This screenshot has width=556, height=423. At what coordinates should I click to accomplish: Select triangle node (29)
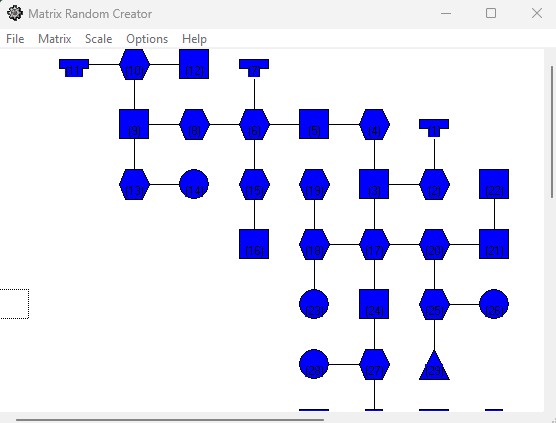point(434,368)
